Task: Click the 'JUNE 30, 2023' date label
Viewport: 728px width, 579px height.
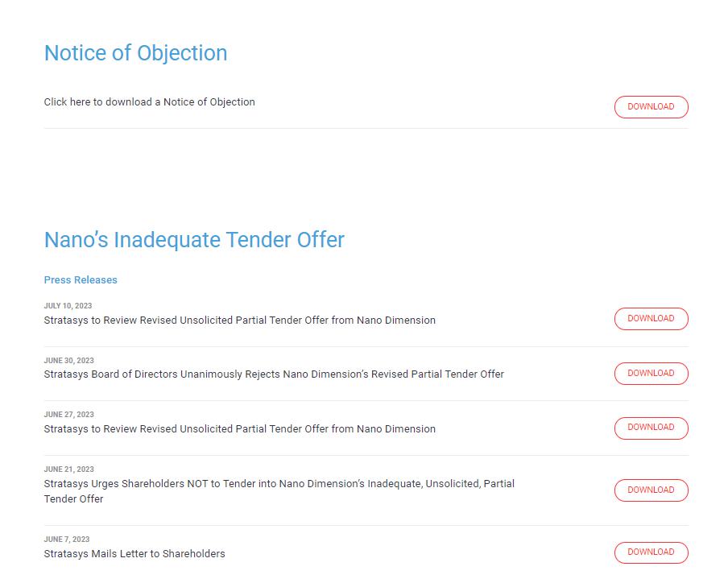Action: [x=68, y=361]
